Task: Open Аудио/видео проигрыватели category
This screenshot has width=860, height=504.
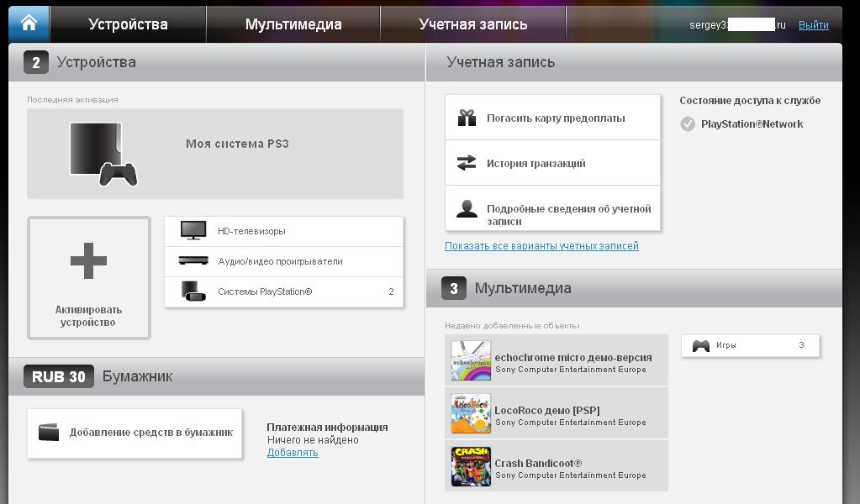Action: (283, 261)
